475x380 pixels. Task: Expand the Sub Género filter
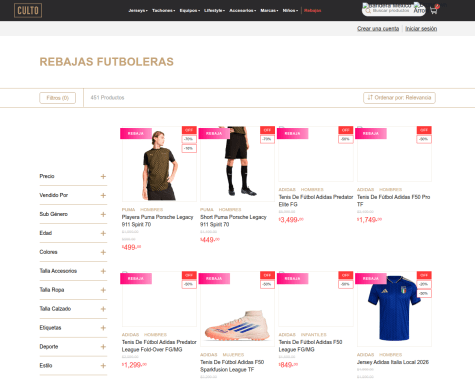[x=73, y=214]
